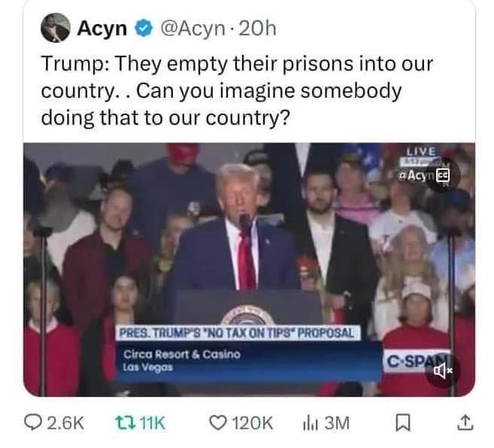Unmute the video with the speaker icon

(442, 371)
